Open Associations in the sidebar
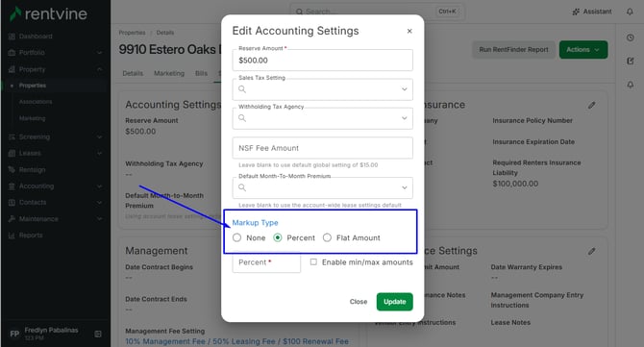The width and height of the screenshot is (644, 347). click(x=36, y=102)
